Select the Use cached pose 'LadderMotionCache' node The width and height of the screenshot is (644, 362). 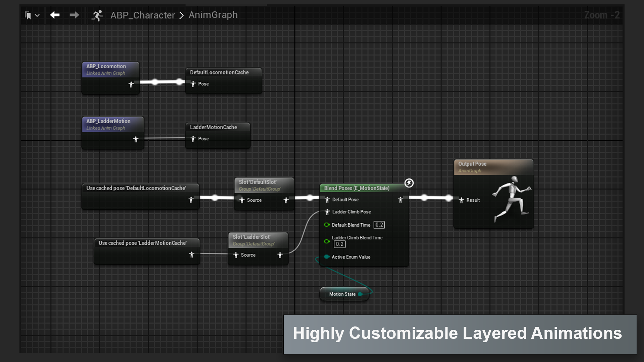click(x=143, y=243)
